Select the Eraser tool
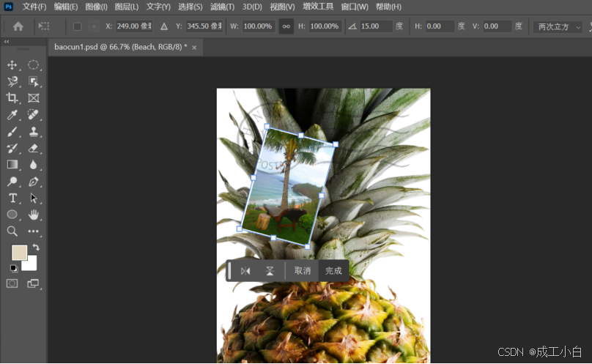The height and width of the screenshot is (364, 592). coord(33,148)
